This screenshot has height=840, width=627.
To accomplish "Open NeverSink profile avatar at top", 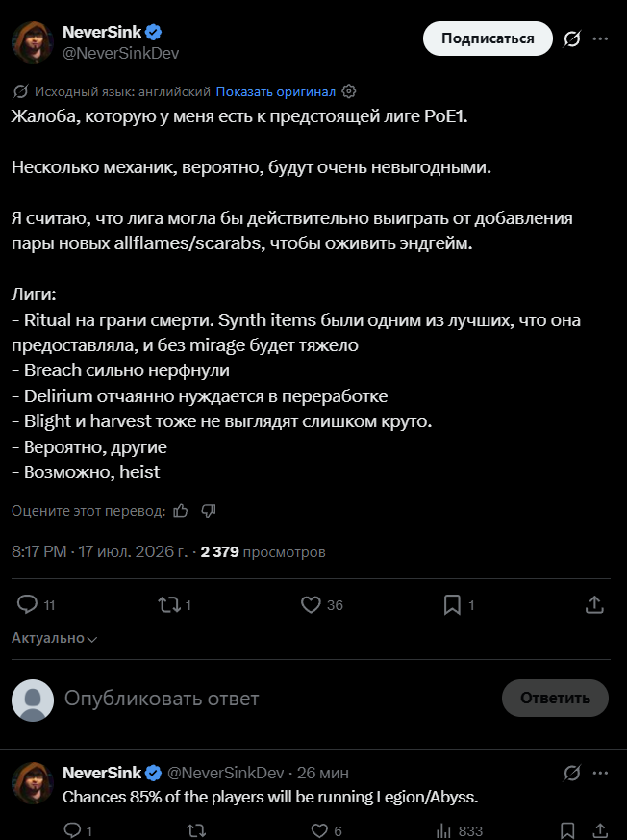I will (33, 42).
